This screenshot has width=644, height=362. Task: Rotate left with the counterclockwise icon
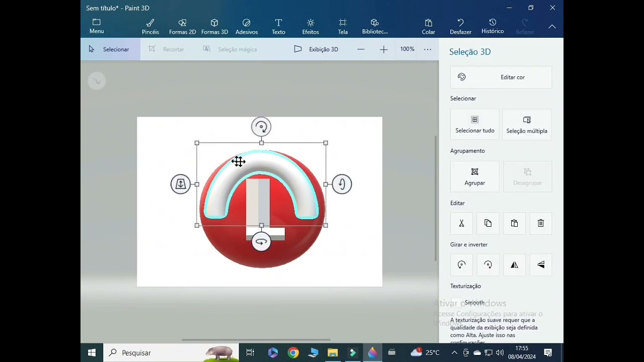(461, 265)
